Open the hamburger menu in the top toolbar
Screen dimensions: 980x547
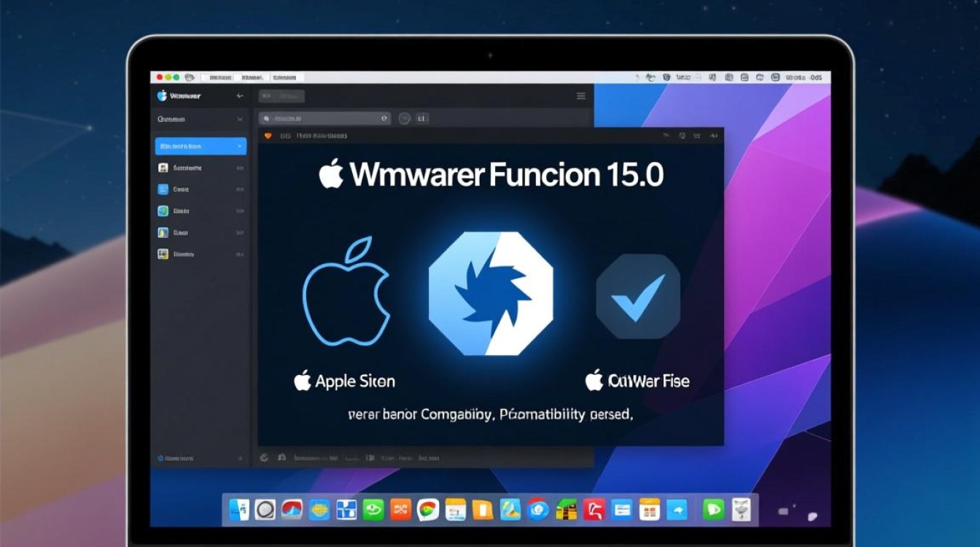click(x=581, y=96)
